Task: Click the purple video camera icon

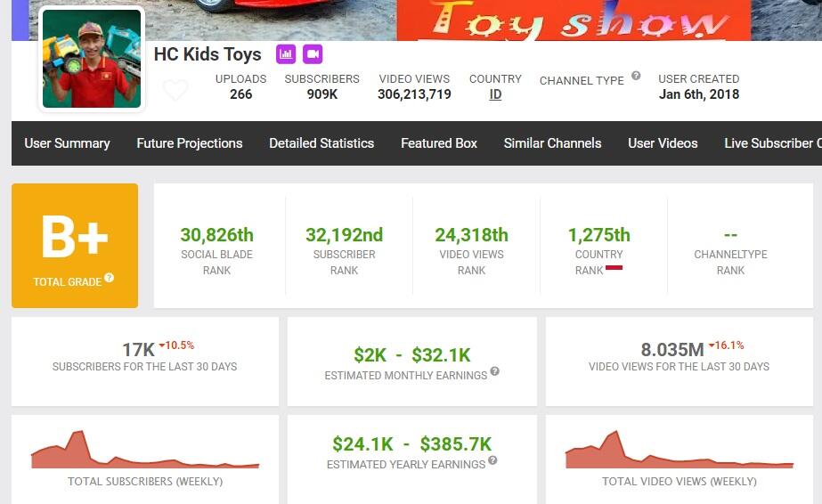Action: point(313,53)
